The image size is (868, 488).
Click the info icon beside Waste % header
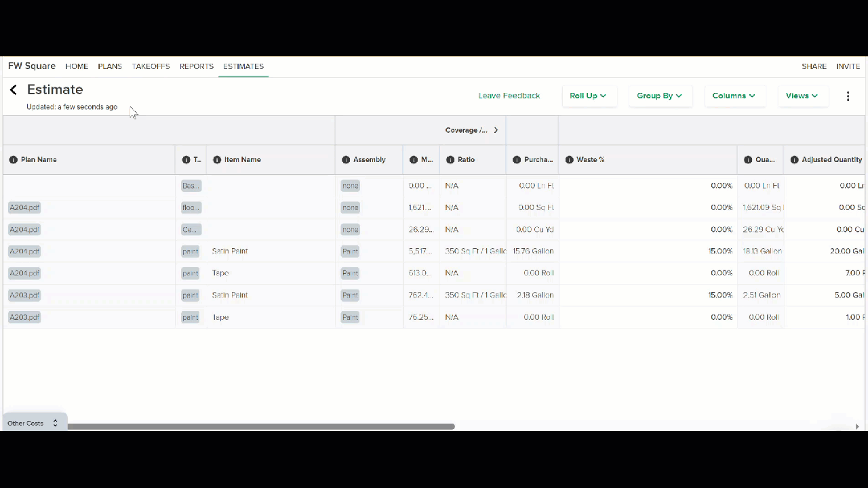[x=569, y=160]
